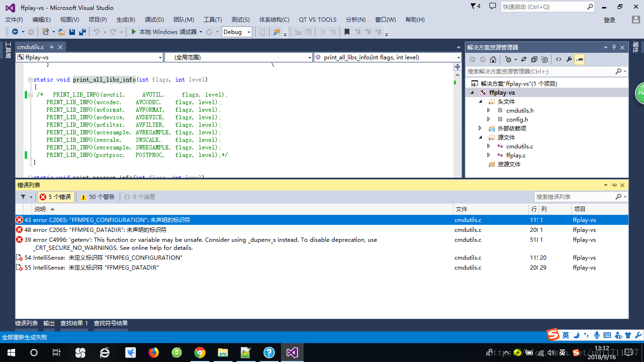This screenshot has width=644, height=362.
Task: Click the undo arrow icon
Action: click(x=96, y=32)
